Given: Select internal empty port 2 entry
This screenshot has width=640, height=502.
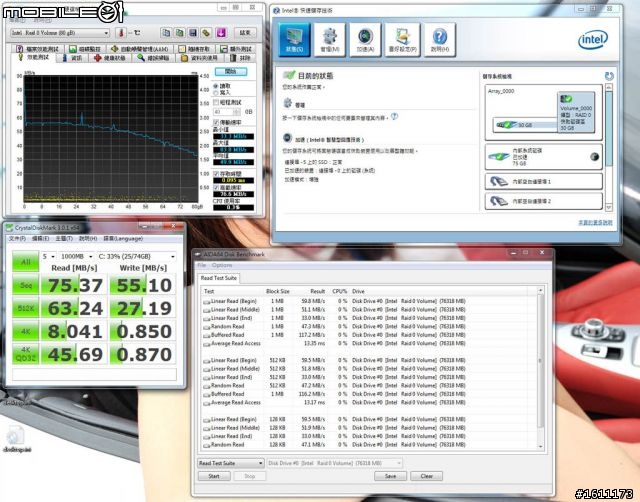Looking at the screenshot, I should point(544,201).
